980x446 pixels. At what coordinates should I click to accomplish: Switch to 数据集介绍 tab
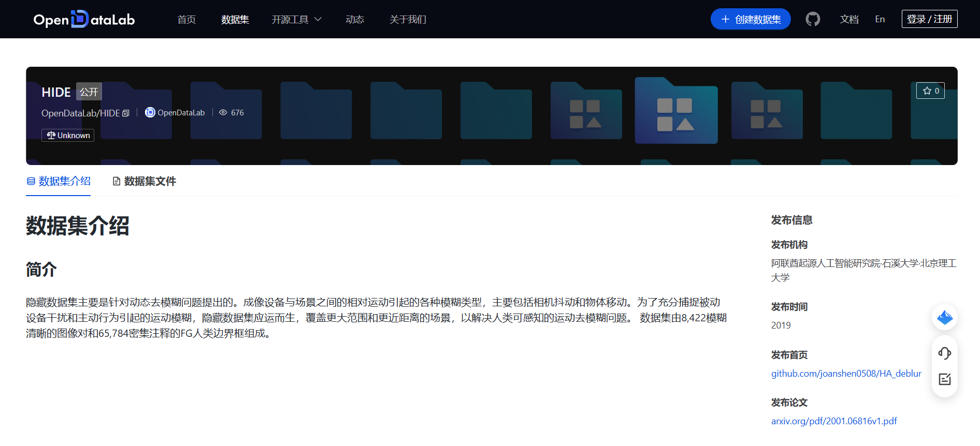click(59, 181)
